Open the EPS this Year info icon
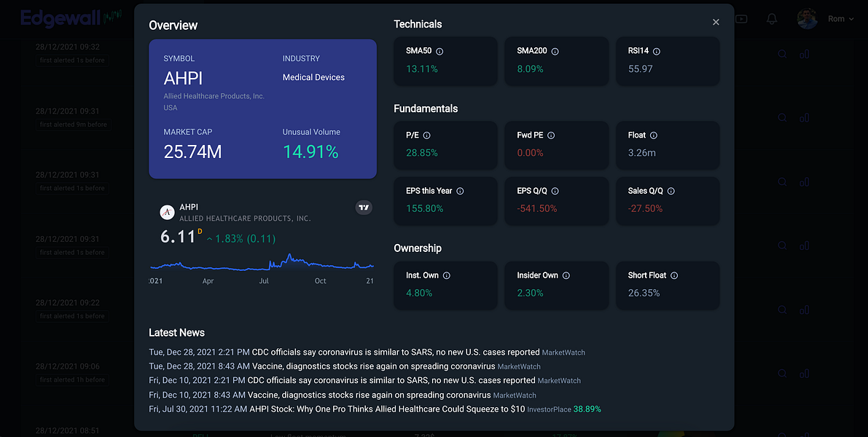868x437 pixels. (x=460, y=191)
